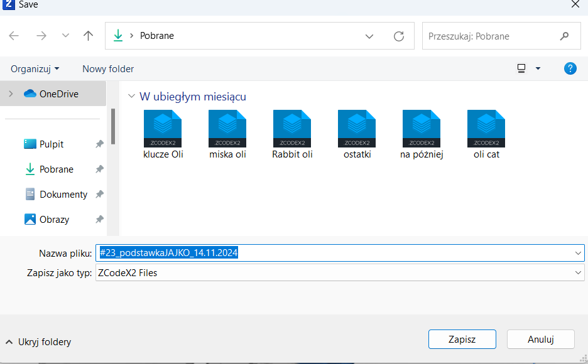588x364 pixels.
Task: Open recent locations dropdown arrow
Action: (x=65, y=36)
